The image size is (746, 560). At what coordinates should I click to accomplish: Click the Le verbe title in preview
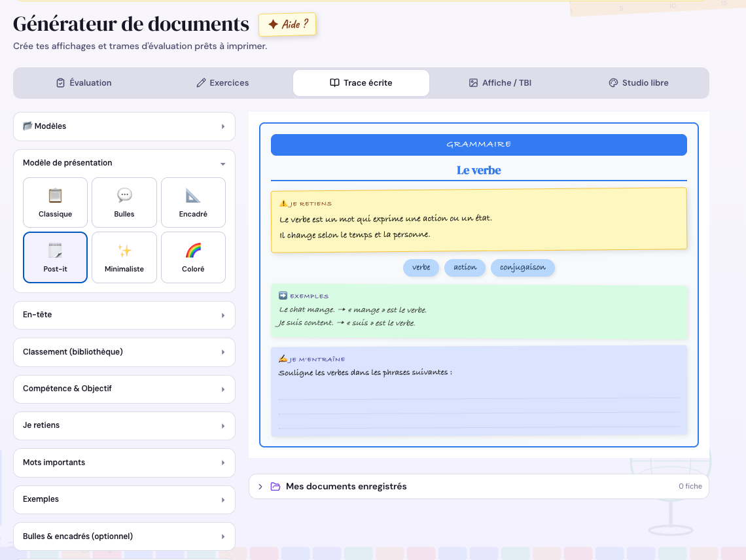pyautogui.click(x=478, y=170)
